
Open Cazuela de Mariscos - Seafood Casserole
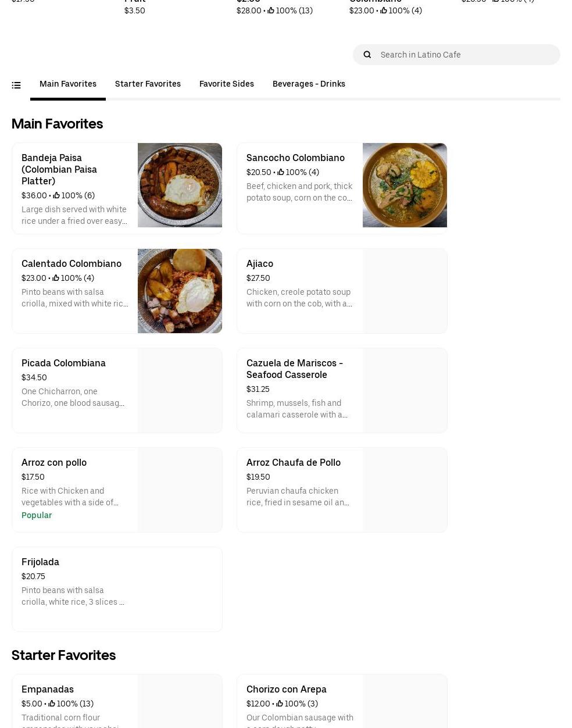pos(342,390)
